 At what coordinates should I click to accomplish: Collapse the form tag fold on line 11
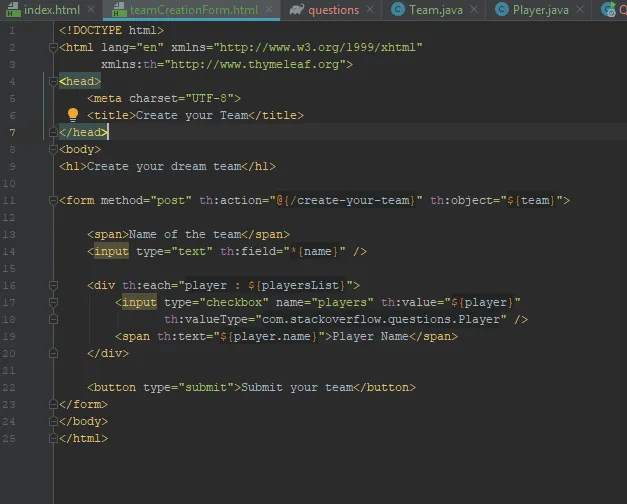point(53,200)
